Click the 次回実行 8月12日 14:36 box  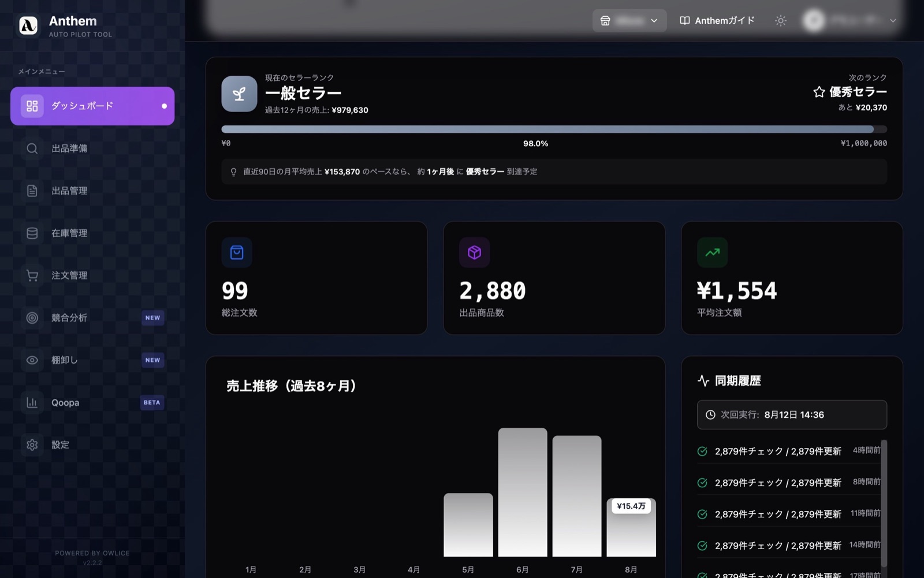point(792,414)
